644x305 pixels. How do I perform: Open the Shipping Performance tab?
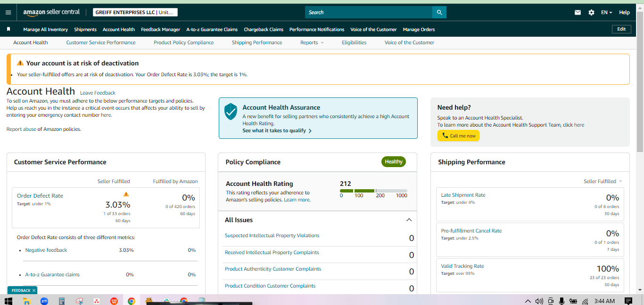[x=257, y=42]
